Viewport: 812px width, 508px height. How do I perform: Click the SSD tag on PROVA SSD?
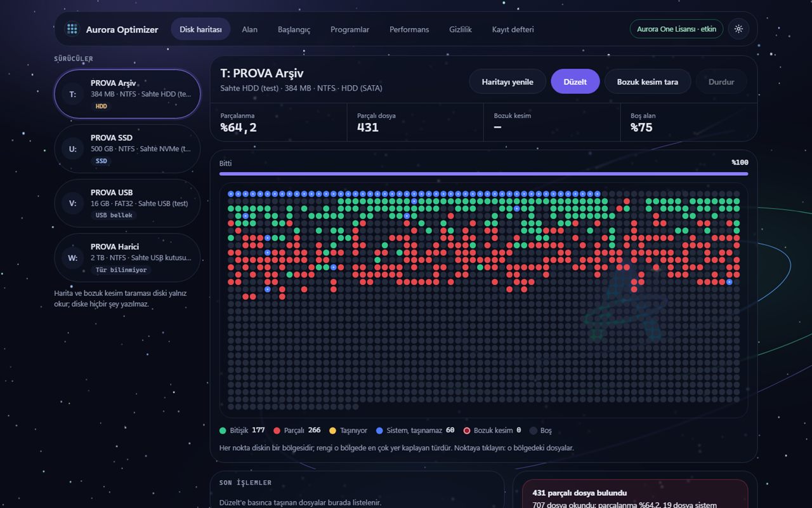click(101, 161)
